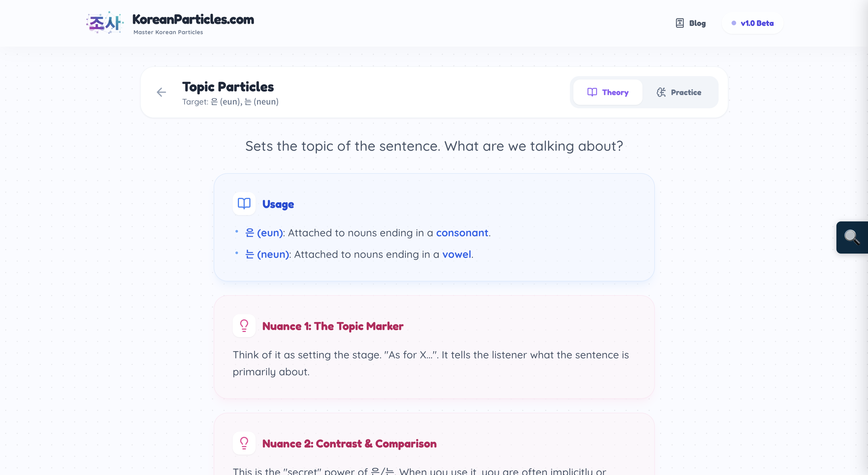Click the Nuance 2 lightbulb icon
868x475 pixels.
pos(244,443)
